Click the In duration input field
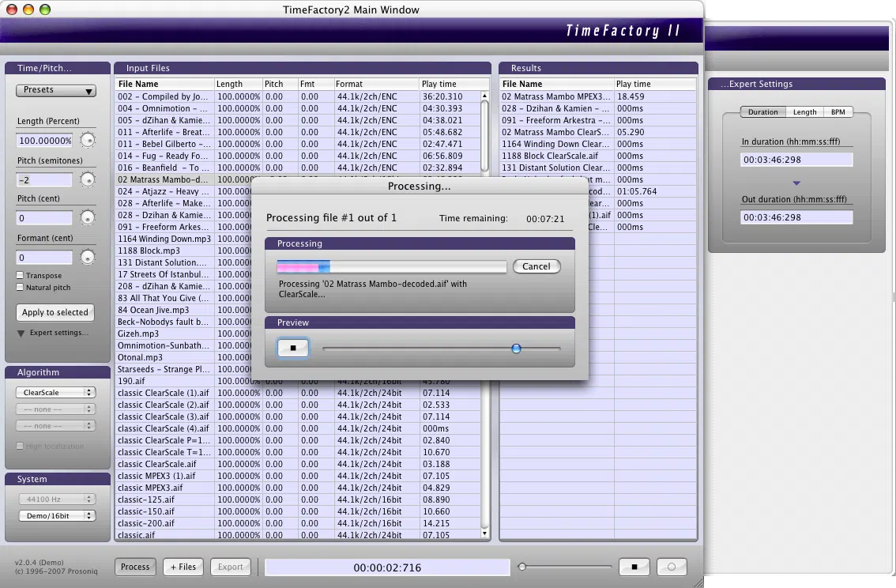Image resolution: width=896 pixels, height=588 pixels. (796, 159)
